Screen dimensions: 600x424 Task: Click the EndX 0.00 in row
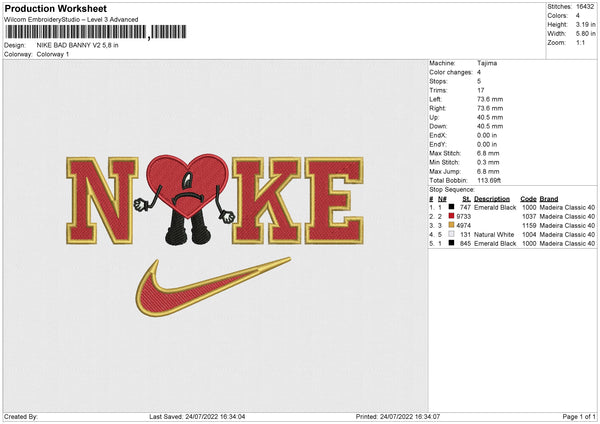tap(463, 135)
